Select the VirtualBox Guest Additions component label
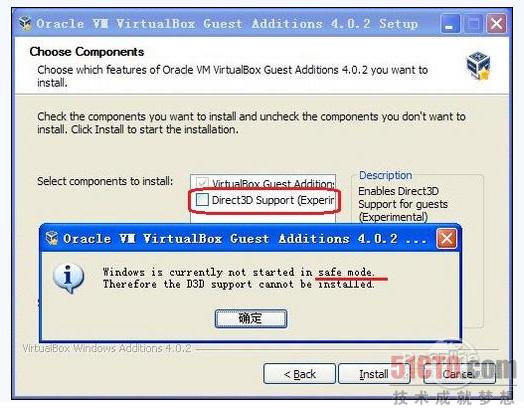Viewport: 524px width, 414px height. pyautogui.click(x=273, y=183)
